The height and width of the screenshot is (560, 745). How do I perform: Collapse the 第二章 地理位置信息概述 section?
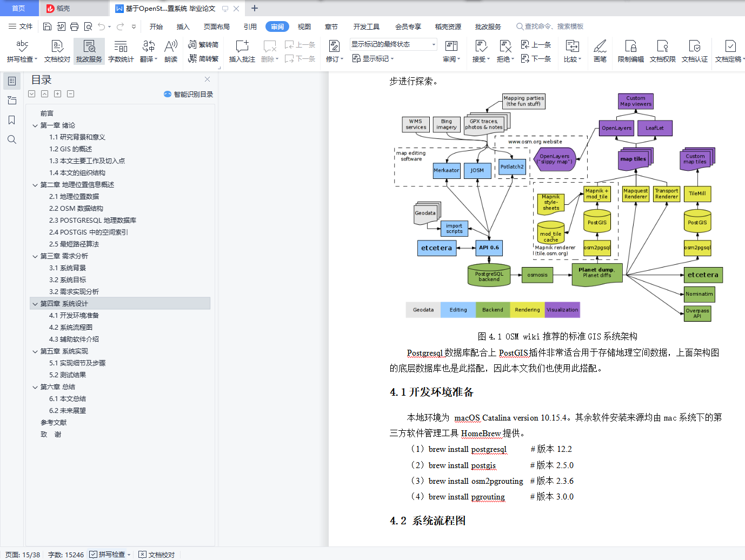tap(35, 185)
